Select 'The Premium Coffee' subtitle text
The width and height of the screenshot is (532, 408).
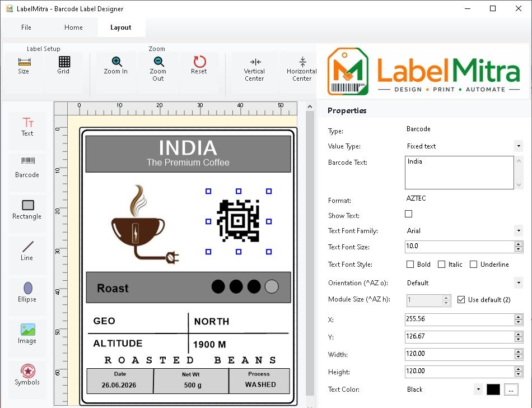point(188,163)
